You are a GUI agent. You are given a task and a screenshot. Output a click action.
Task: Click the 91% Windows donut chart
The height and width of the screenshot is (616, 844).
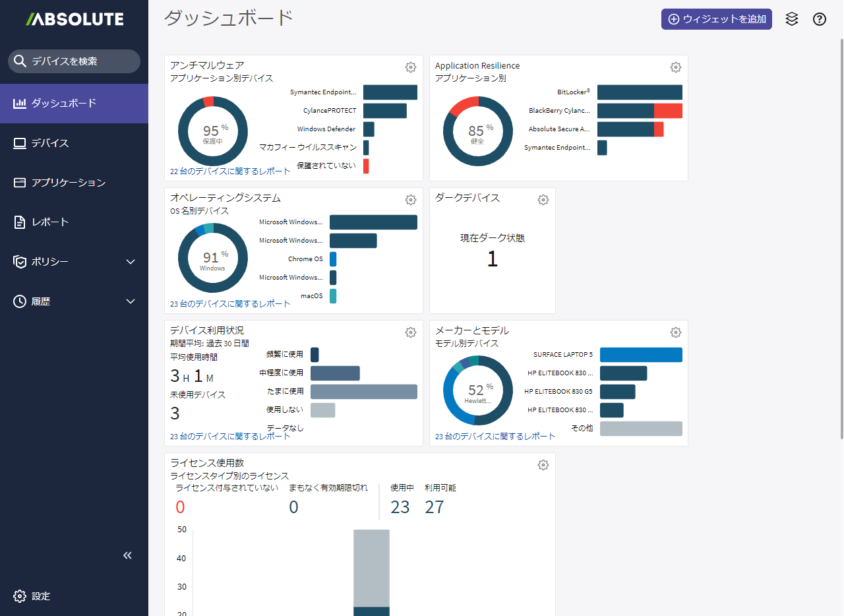pos(213,258)
